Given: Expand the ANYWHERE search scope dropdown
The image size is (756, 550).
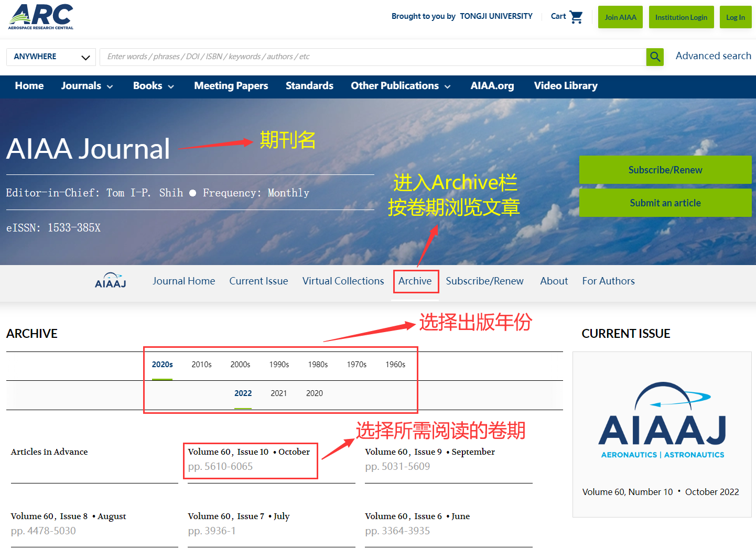Looking at the screenshot, I should click(x=51, y=57).
